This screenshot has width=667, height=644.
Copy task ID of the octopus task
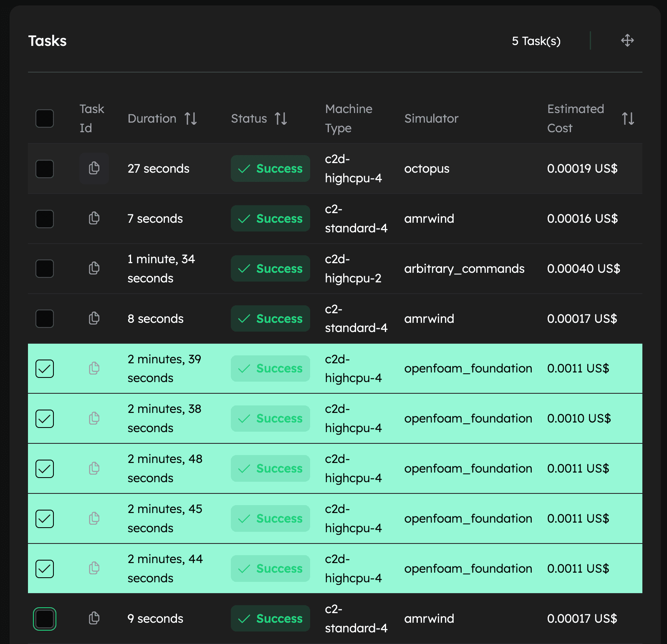[94, 168]
